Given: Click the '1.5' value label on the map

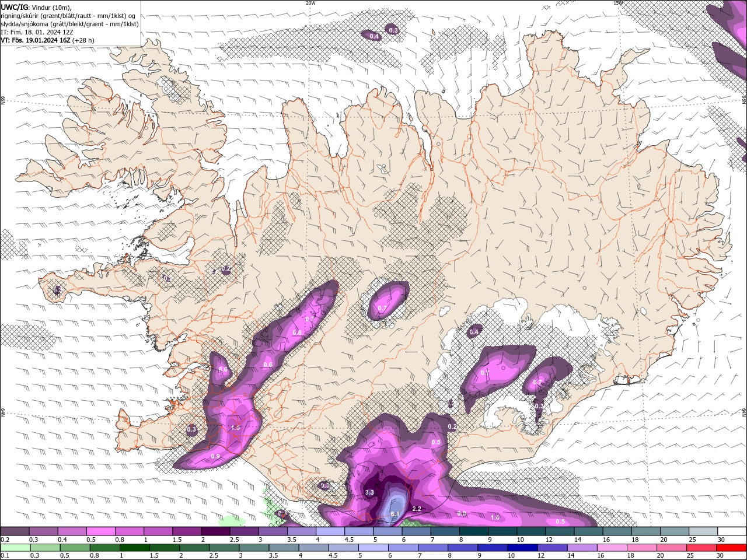Looking at the screenshot, I should coord(235,428).
